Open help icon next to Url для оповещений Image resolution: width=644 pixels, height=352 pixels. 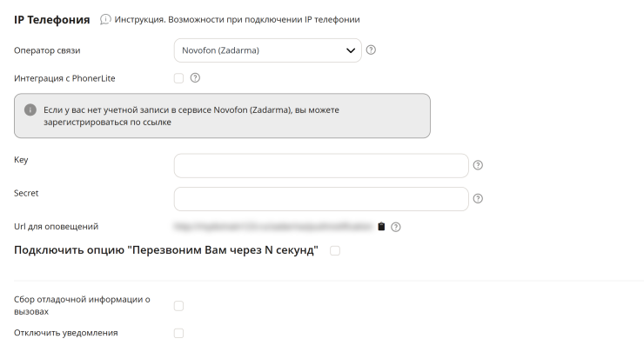(x=395, y=227)
